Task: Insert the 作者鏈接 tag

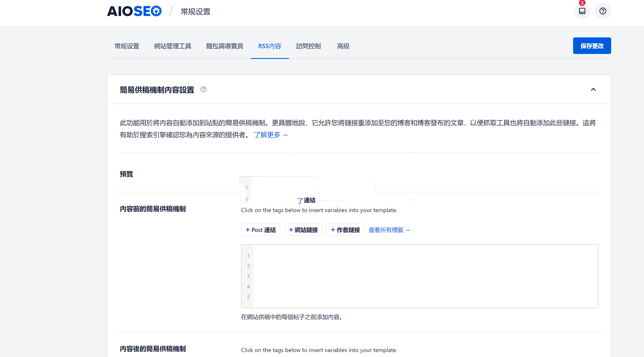Action: [345, 230]
